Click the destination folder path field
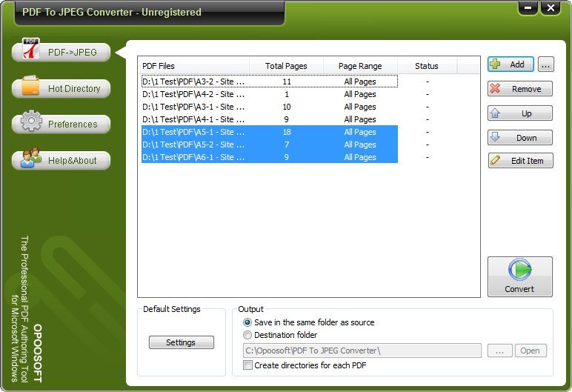This screenshot has width=572, height=392. (x=362, y=351)
